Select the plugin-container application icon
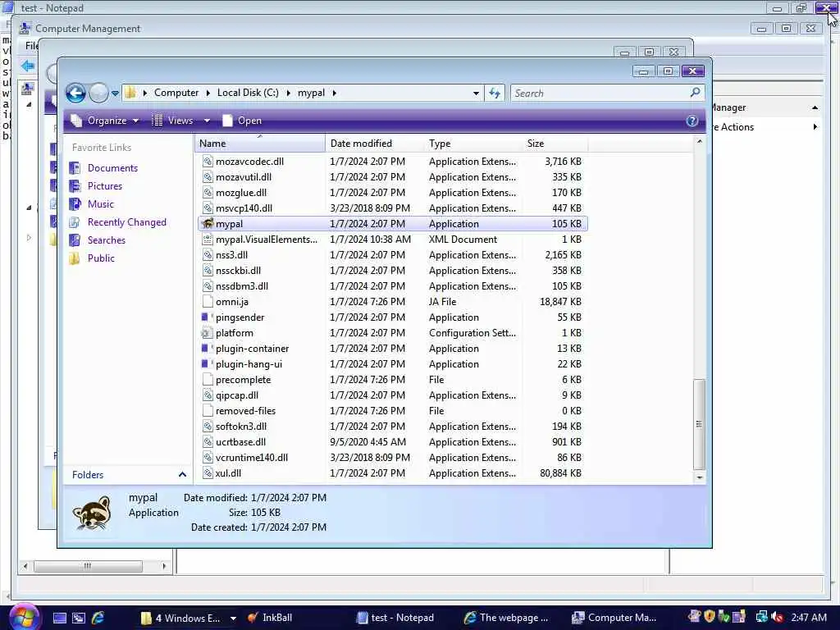The height and width of the screenshot is (630, 840). click(x=207, y=348)
